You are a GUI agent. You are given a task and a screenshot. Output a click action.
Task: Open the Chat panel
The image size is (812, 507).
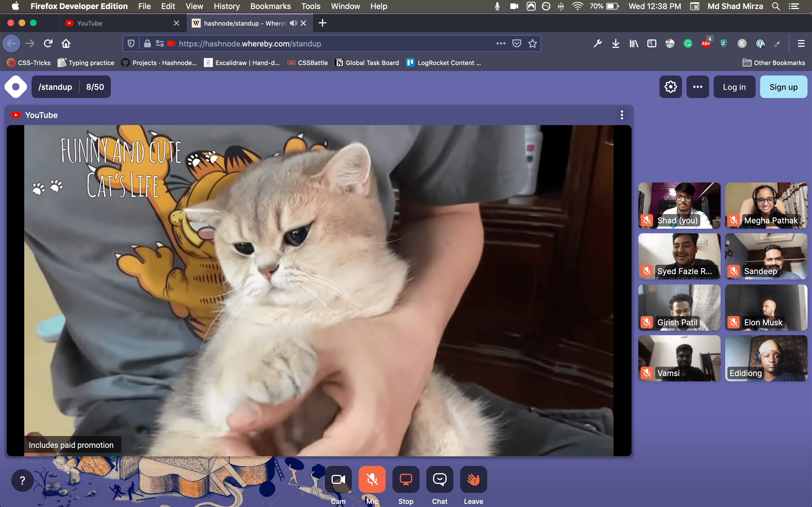(x=439, y=479)
